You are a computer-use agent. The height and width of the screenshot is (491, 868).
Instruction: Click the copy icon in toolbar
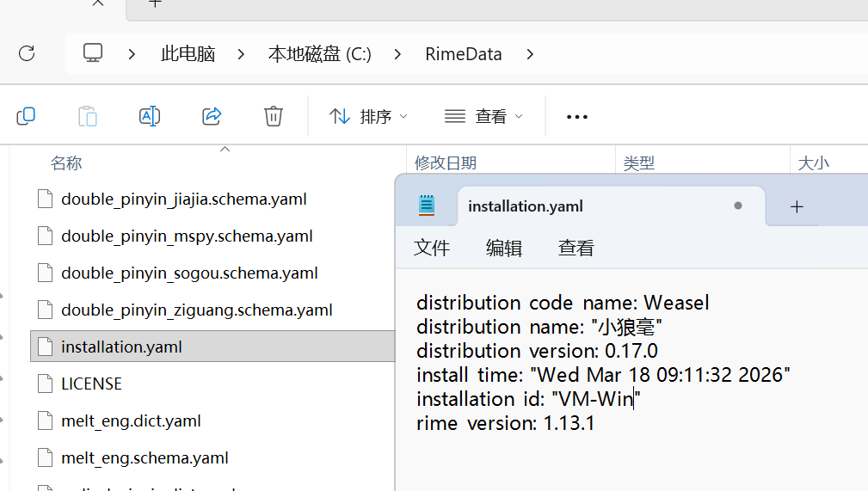click(26, 116)
